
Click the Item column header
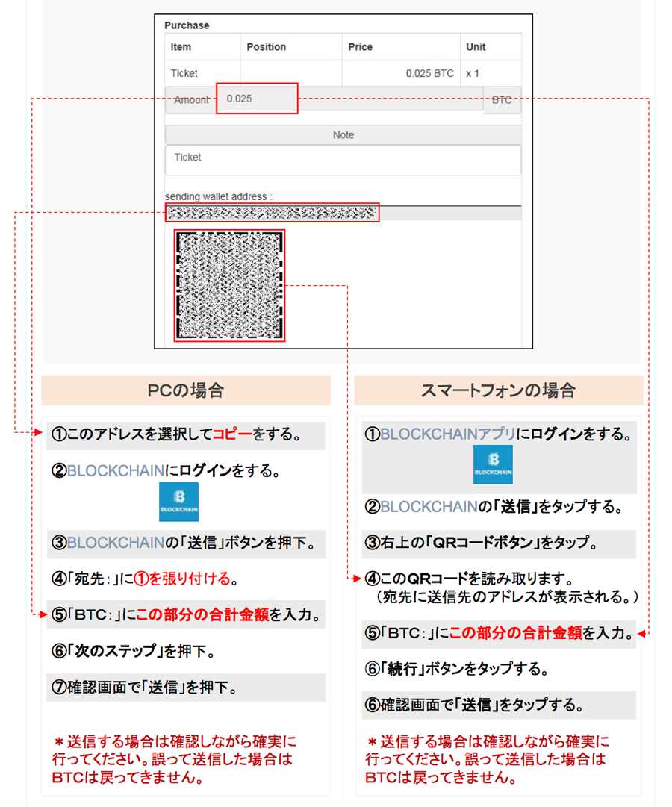pyautogui.click(x=181, y=47)
